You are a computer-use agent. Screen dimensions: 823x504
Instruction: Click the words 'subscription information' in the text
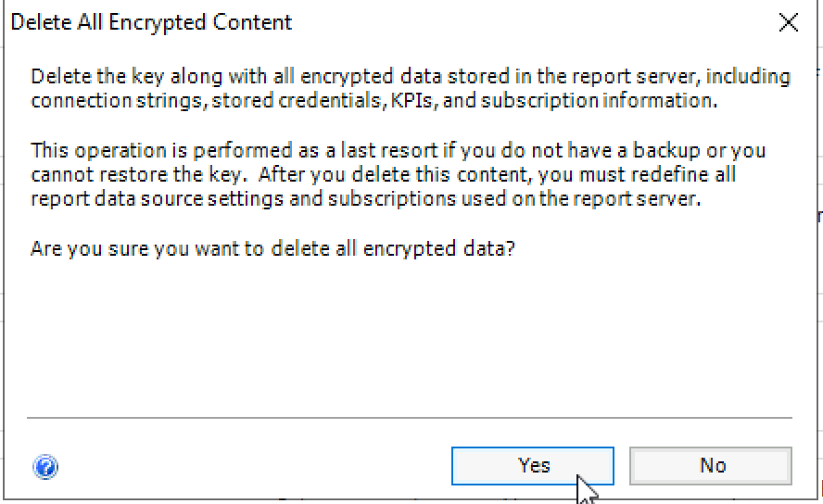(599, 101)
